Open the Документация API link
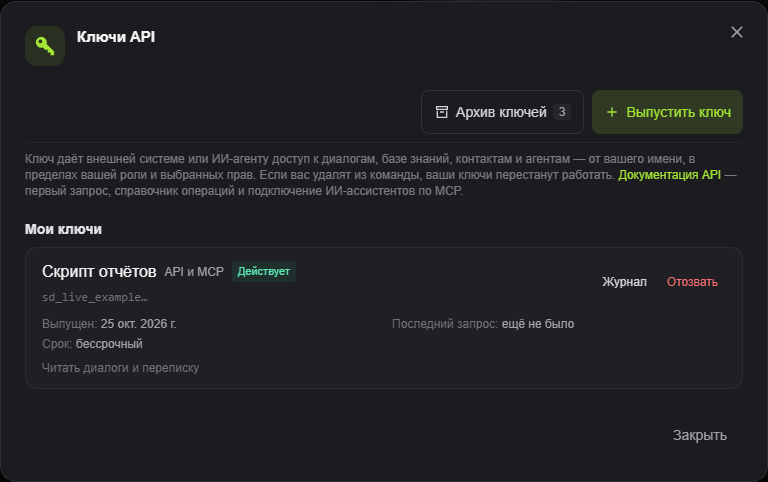 (x=669, y=175)
